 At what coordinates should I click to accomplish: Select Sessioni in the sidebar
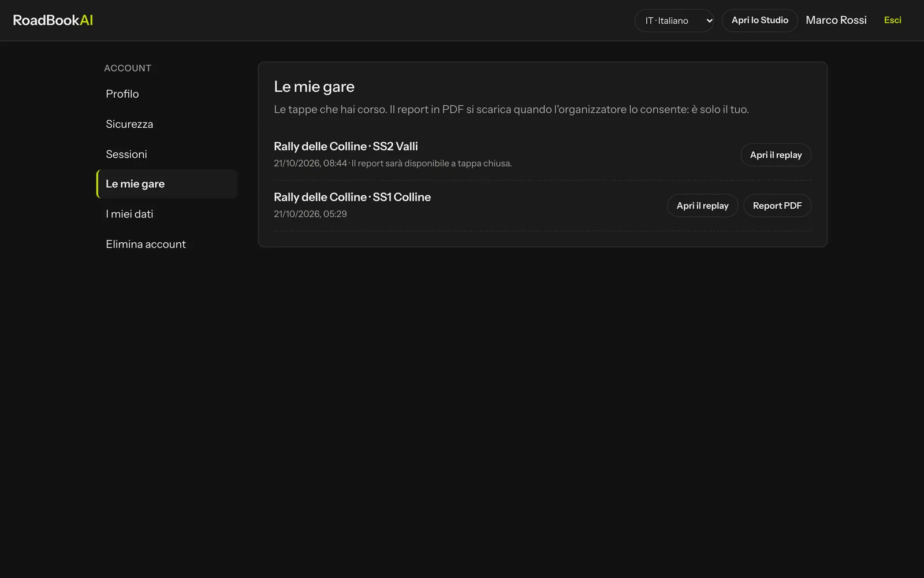(x=167, y=154)
